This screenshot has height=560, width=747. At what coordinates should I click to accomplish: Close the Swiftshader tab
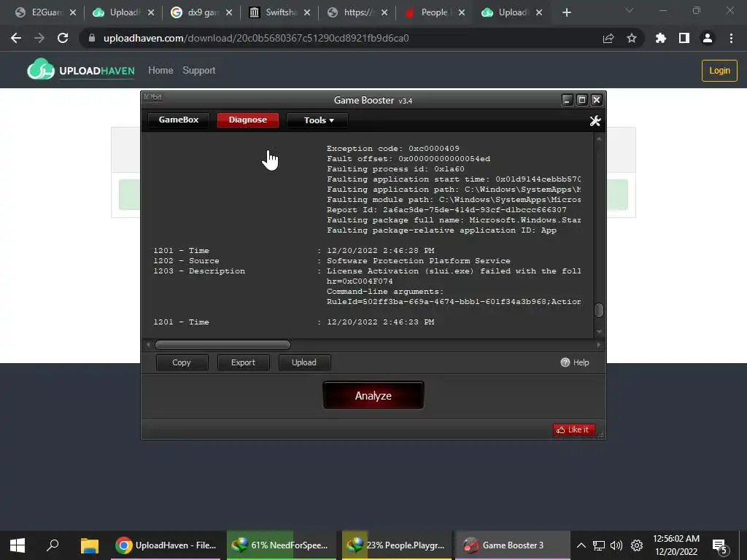tap(307, 13)
